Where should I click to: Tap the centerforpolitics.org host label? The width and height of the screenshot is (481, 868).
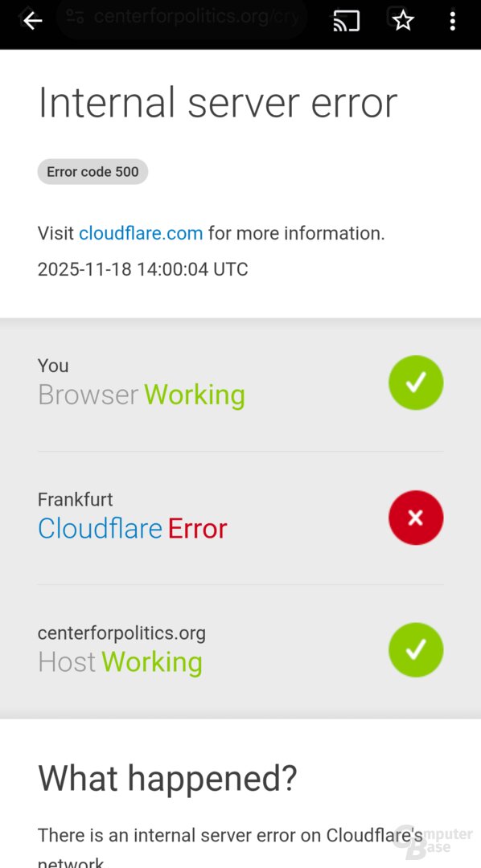[x=121, y=633]
